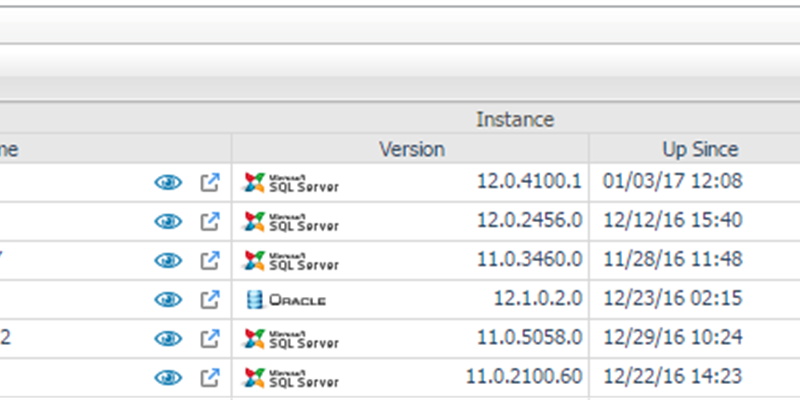This screenshot has width=800, height=400.
Task: Click the Oracle database logo
Action: click(286, 300)
